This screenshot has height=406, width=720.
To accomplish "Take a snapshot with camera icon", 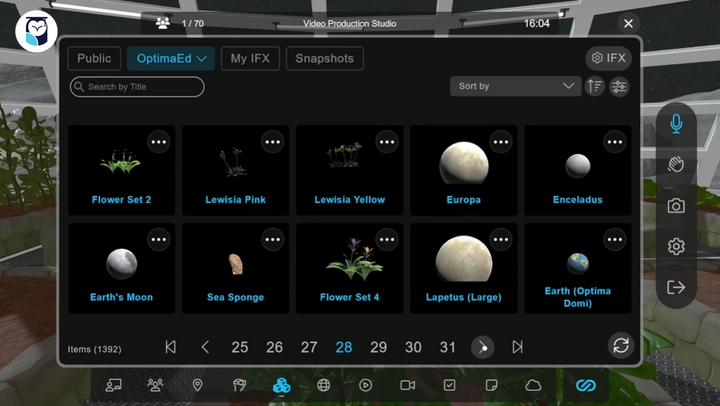I will coord(676,206).
